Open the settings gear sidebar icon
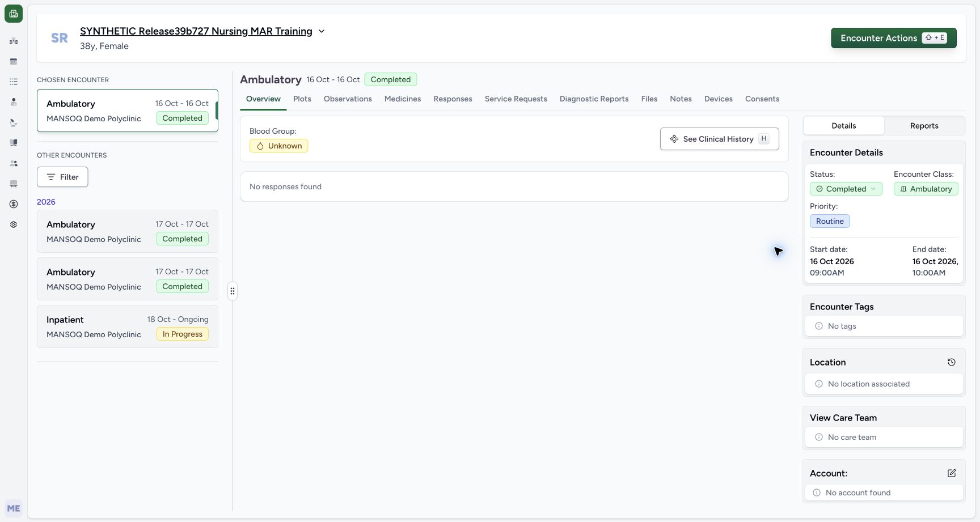Screen dimensions: 980x522 (x=14, y=224)
